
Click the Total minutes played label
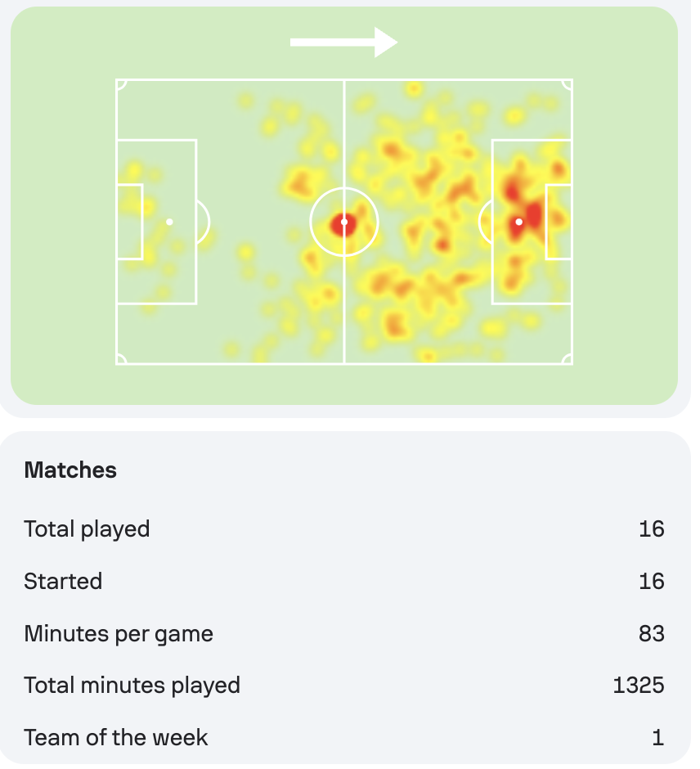pos(132,686)
